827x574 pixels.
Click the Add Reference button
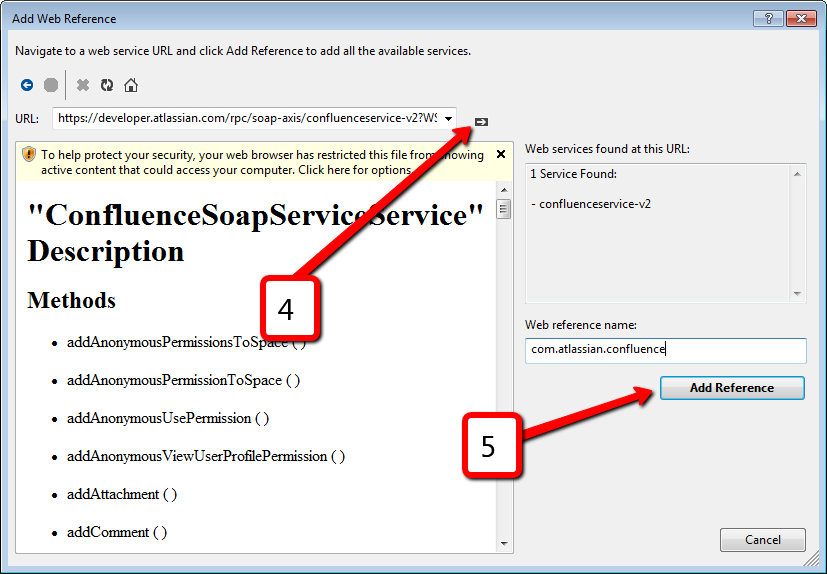[x=732, y=388]
